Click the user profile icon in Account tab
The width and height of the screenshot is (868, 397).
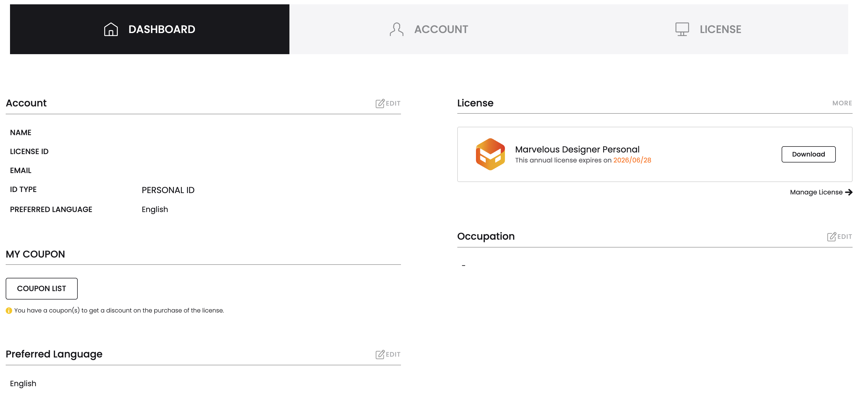397,29
